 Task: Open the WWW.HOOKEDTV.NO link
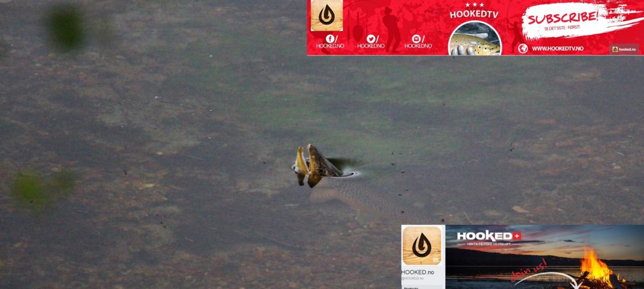(x=557, y=48)
